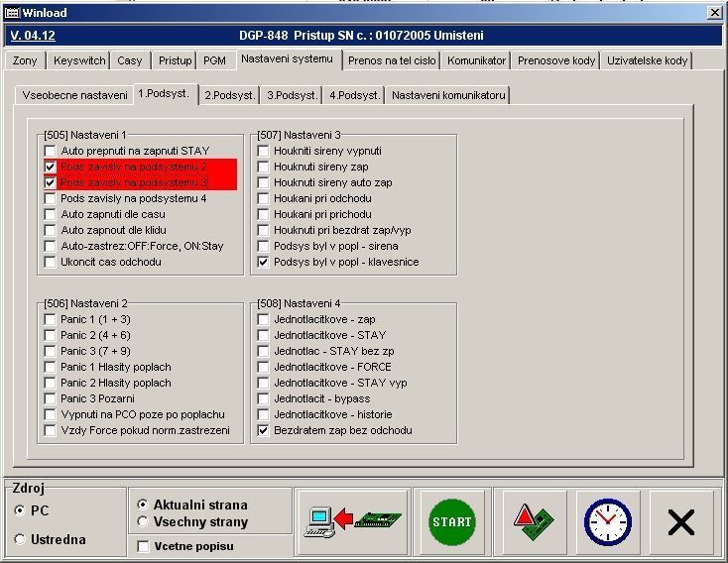Open the 2.Podsyst. sub-tab
This screenshot has height=563, width=728.
pos(230,95)
